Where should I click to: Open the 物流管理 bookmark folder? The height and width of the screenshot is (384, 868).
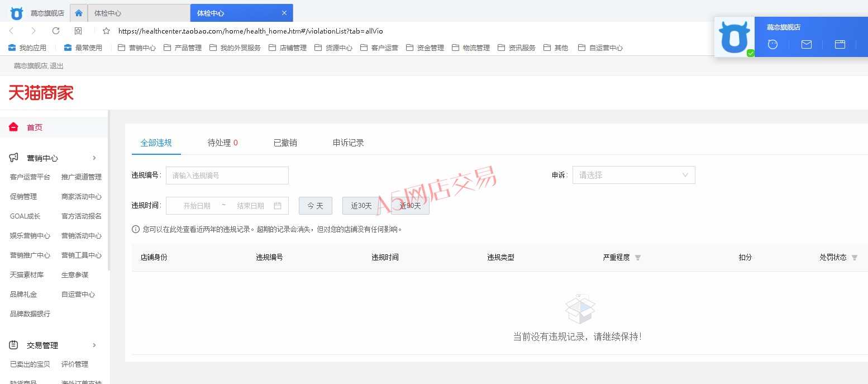[x=471, y=48]
